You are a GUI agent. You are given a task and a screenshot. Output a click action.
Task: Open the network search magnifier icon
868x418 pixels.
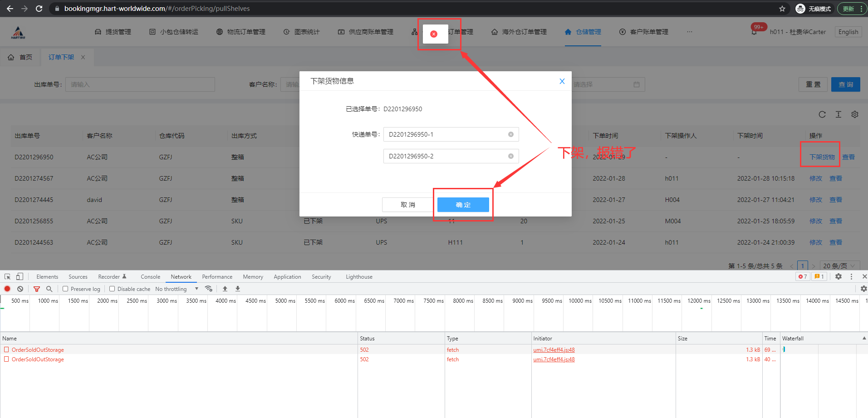(x=49, y=289)
